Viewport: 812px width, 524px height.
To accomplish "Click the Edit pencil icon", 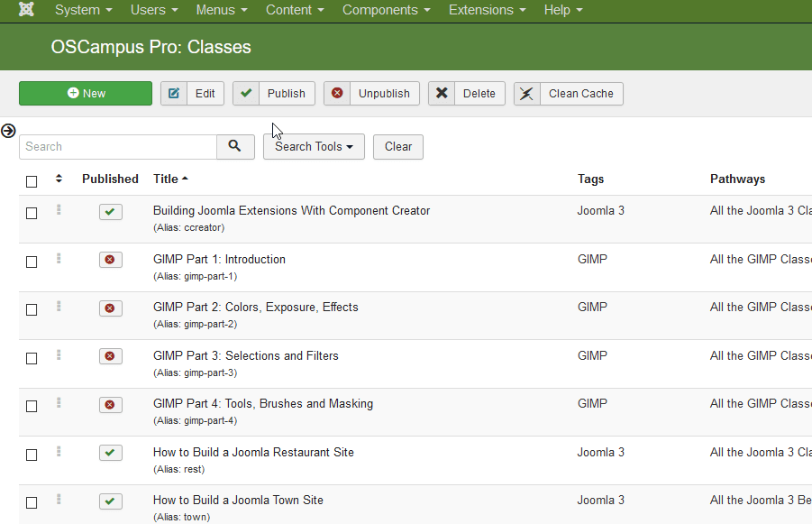I will coord(174,93).
